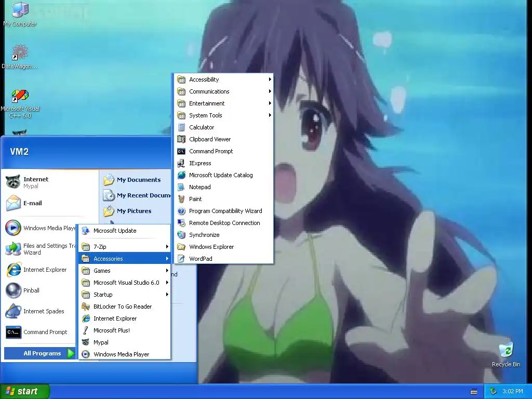Open pinned Command Prompt in Start menu

tap(39, 332)
